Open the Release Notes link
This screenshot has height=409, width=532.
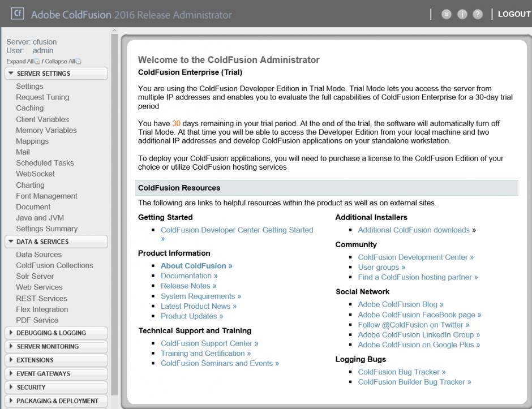pos(188,286)
